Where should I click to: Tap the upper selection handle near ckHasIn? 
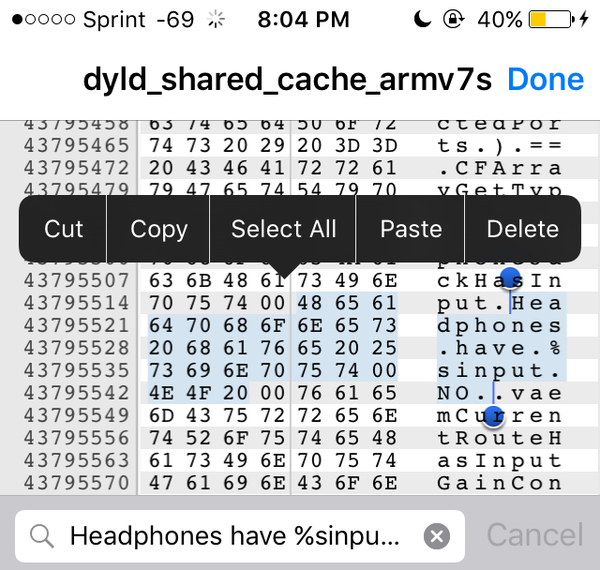coord(510,278)
